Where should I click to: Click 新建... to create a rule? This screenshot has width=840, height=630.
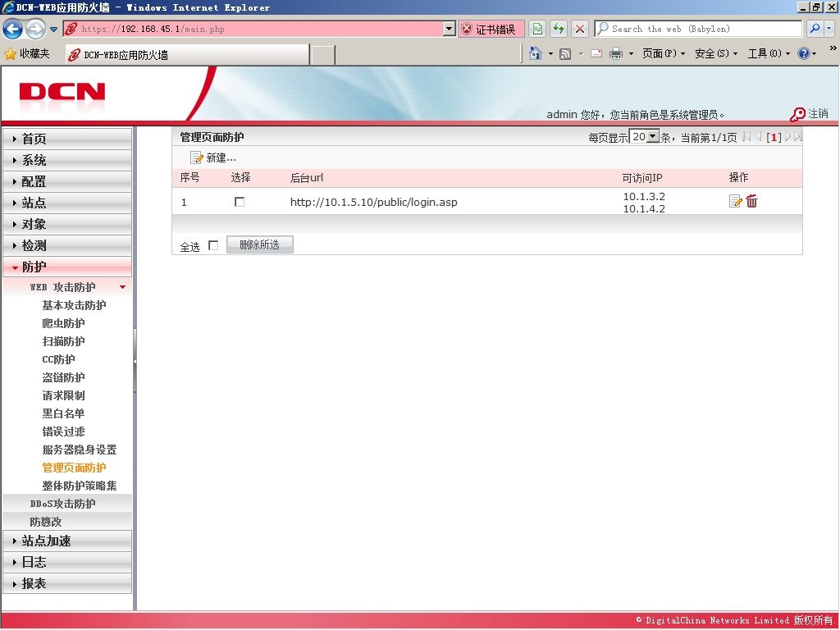[x=213, y=158]
